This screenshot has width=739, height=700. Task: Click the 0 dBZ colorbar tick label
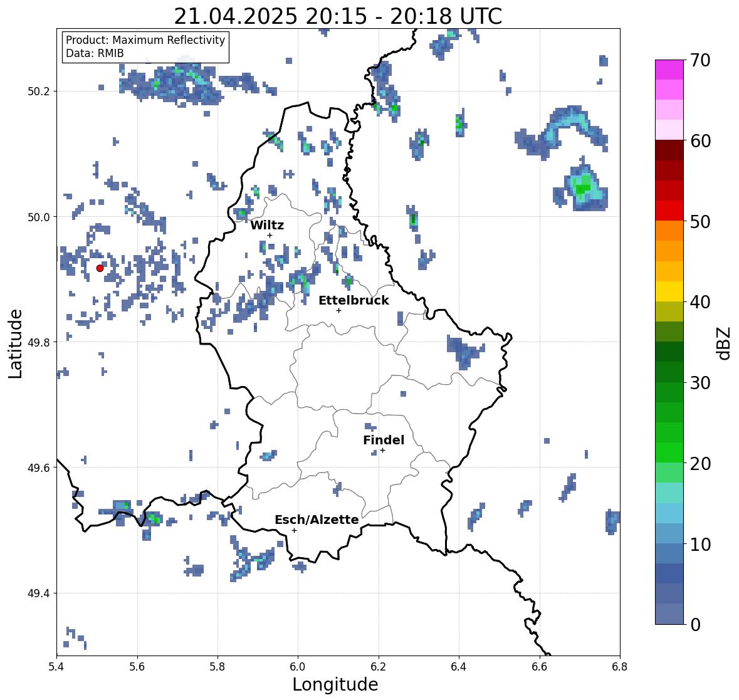(696, 625)
